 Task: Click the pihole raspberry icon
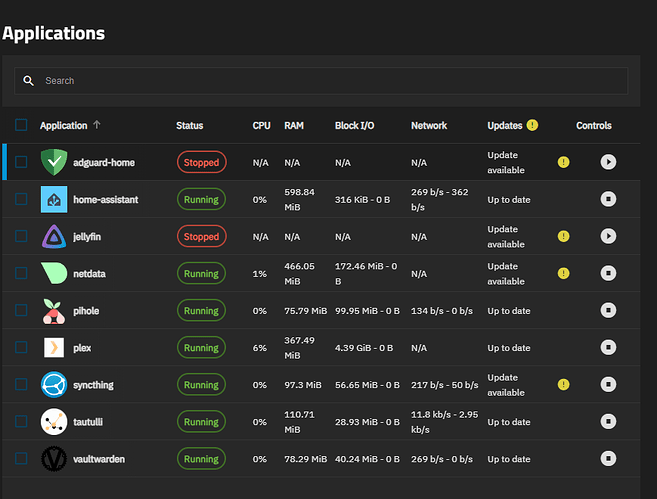(x=54, y=311)
